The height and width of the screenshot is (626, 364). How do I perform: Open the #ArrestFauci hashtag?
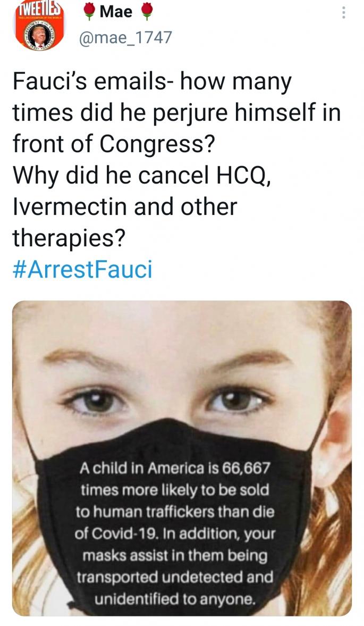coord(82,269)
